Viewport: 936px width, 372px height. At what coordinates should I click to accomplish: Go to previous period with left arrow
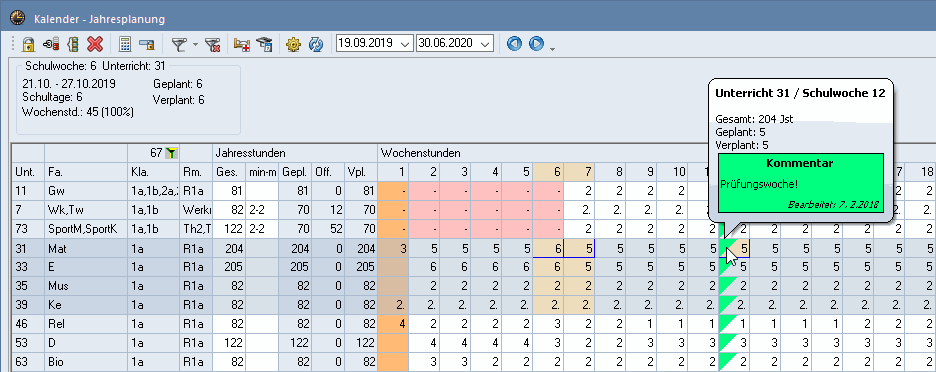click(x=514, y=44)
